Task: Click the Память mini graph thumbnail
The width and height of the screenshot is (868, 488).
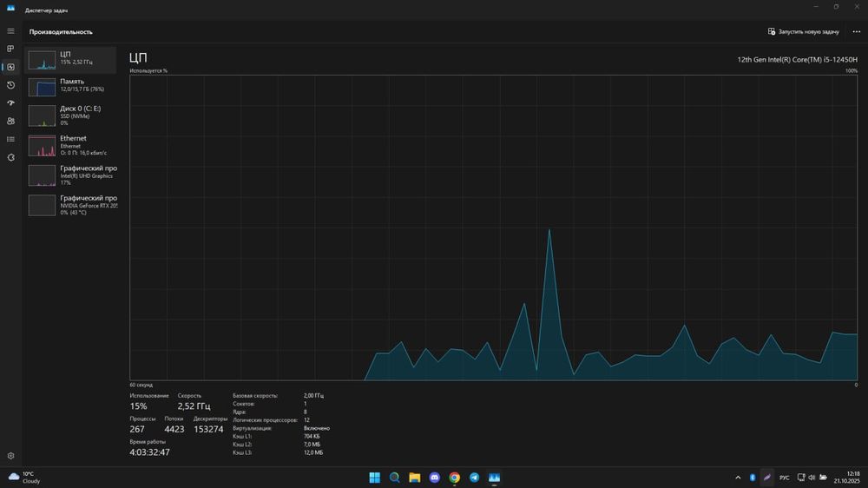Action: tap(42, 87)
